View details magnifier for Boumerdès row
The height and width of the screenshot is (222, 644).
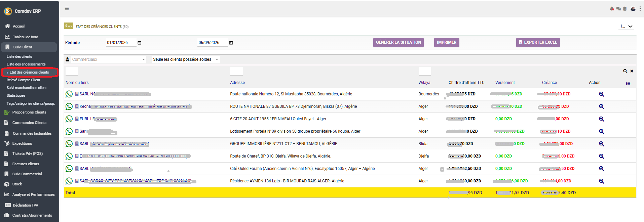click(602, 94)
